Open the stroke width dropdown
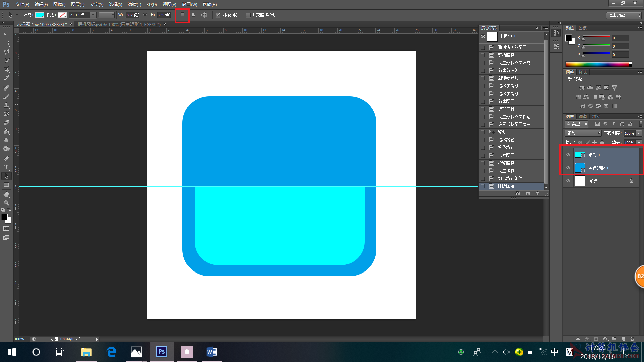 pos(93,15)
